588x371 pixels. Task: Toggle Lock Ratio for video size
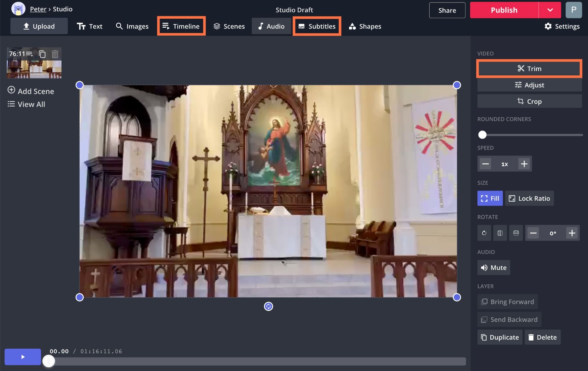[x=529, y=198]
